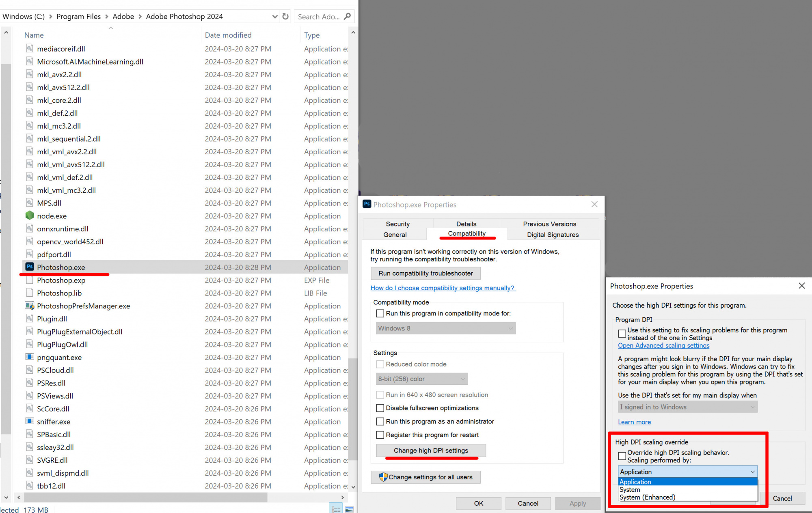This screenshot has height=513, width=812.
Task: Click the PhotoshopPrefsManager.exe file icon
Action: click(30, 306)
